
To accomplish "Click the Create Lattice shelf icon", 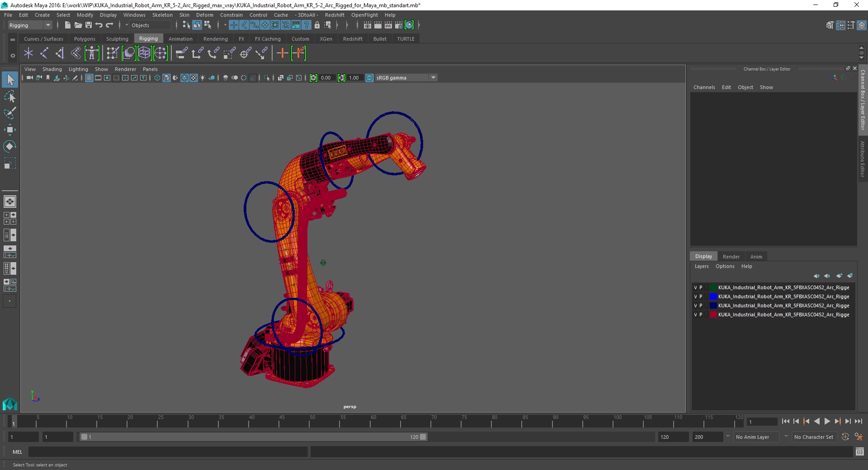I will click(144, 53).
